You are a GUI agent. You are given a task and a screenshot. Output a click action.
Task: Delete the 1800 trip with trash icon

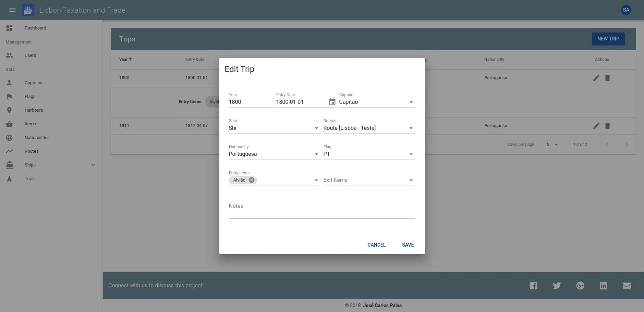coord(607,78)
